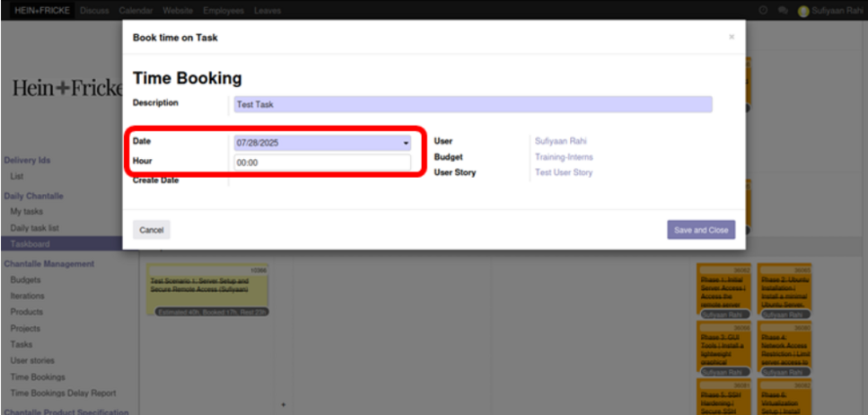Click the Sufiyaan Rahi user avatar
Image resolution: width=868 pixels, height=415 pixels.
pos(803,11)
